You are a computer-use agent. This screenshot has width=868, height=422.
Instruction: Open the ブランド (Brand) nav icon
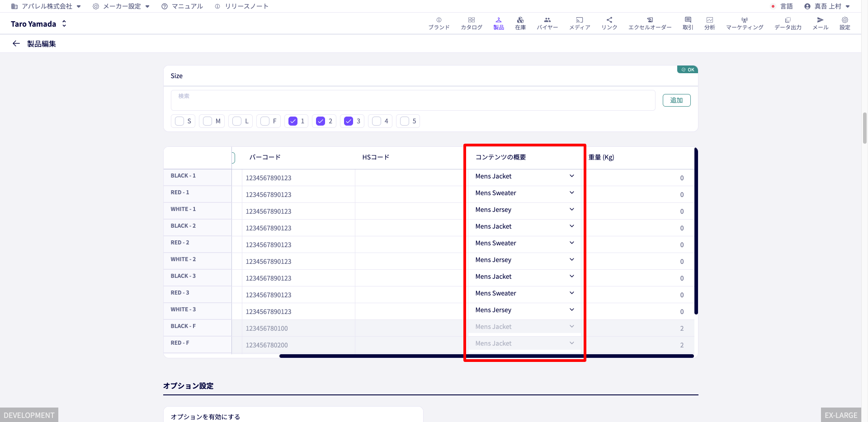[439, 23]
